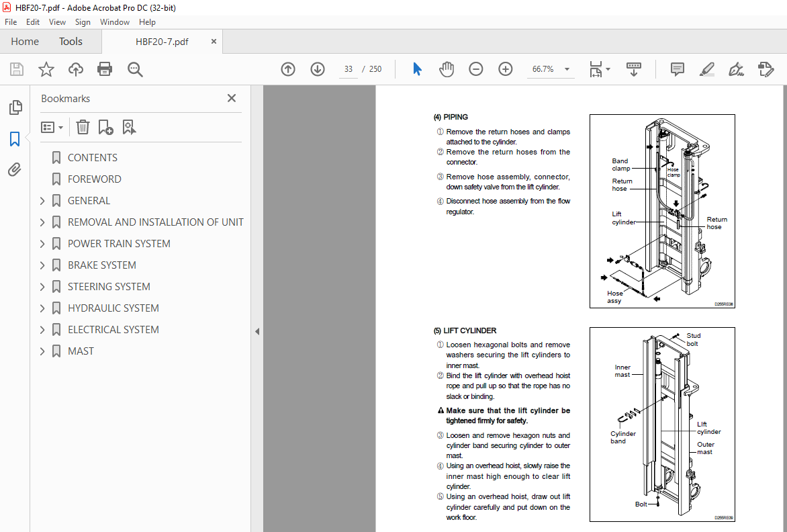Click the '(4) PIPING' heading text

[451, 117]
